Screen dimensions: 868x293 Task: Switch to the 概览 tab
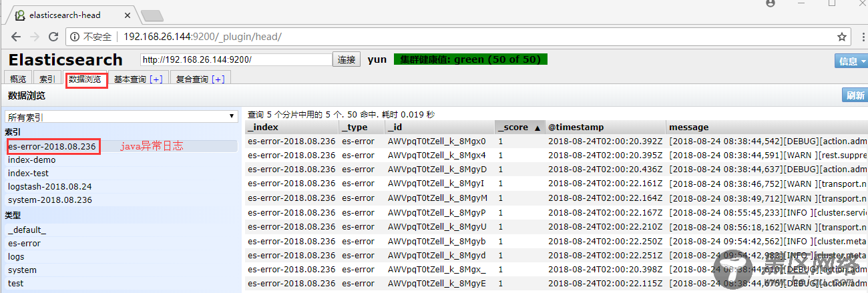18,79
